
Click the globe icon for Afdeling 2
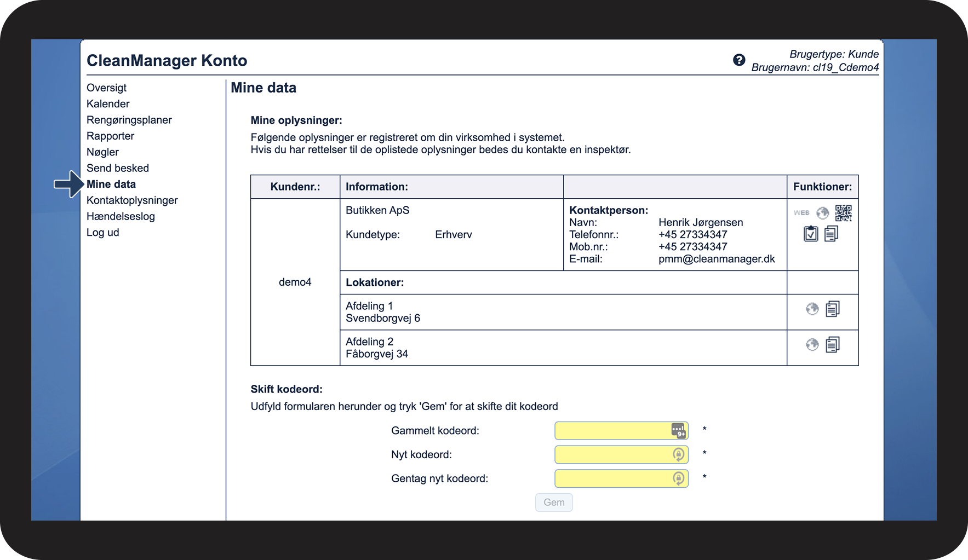point(812,345)
